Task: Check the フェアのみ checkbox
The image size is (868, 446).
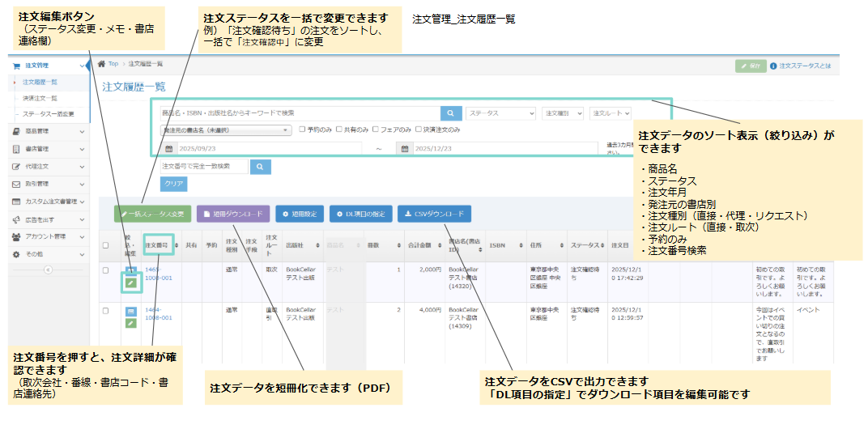Action: [x=376, y=130]
